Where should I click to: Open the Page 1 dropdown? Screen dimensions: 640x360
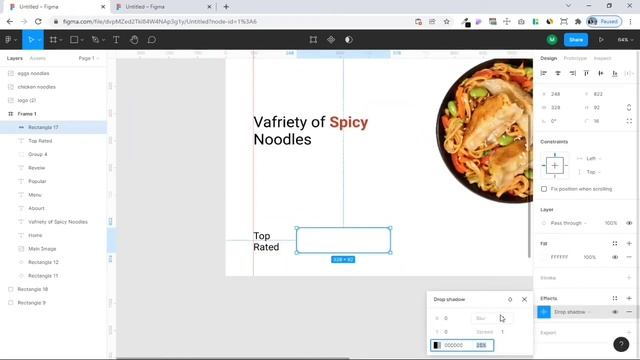click(x=89, y=58)
